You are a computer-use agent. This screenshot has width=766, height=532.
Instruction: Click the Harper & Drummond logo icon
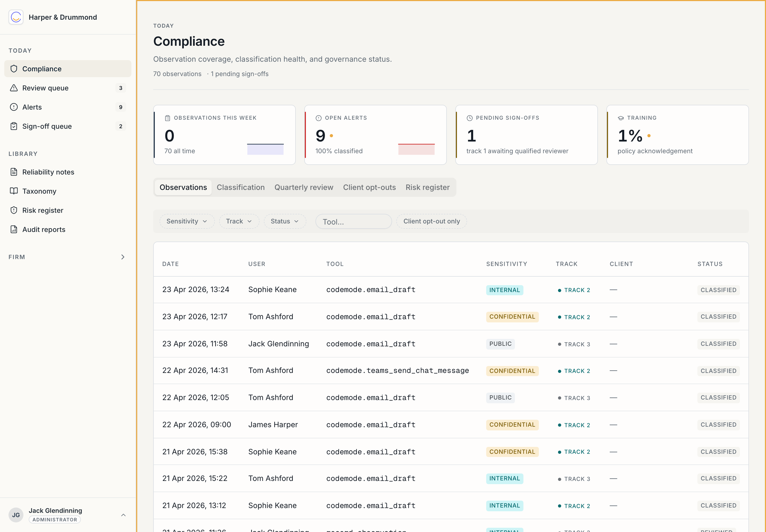tap(16, 17)
